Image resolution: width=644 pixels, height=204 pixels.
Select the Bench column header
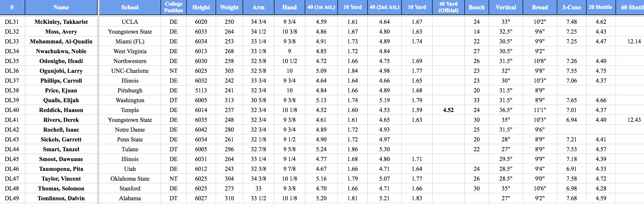[x=476, y=7]
